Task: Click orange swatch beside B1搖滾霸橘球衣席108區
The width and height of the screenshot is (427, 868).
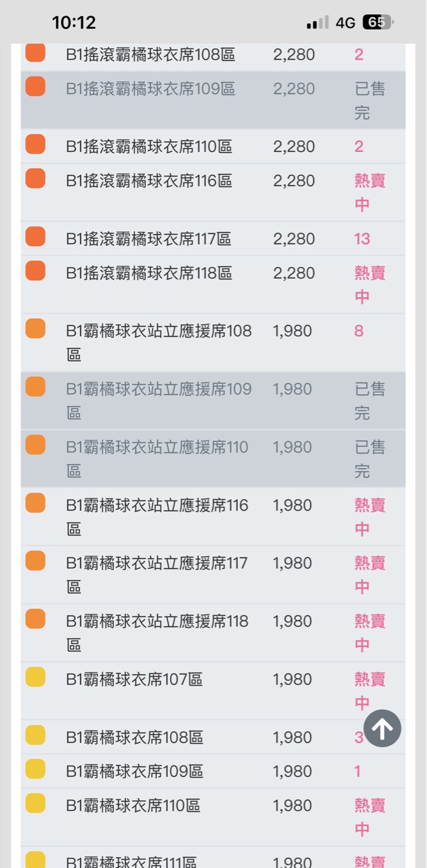Action: 35,53
